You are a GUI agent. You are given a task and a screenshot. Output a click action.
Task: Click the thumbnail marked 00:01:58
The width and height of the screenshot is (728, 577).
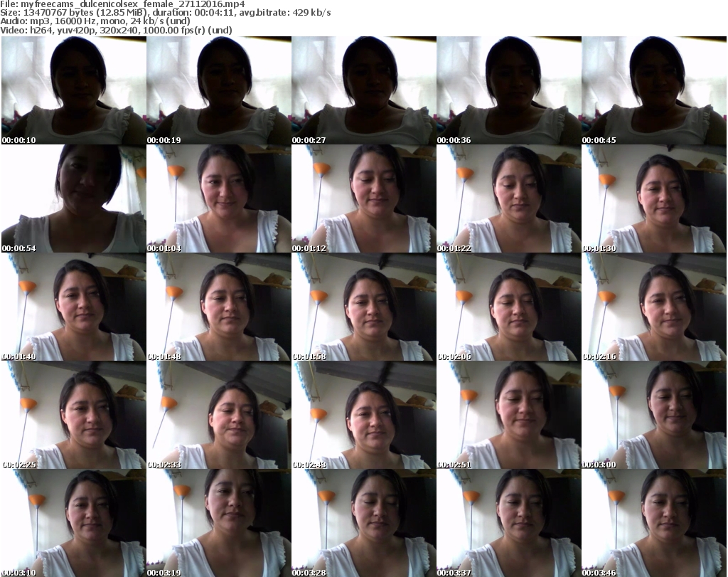pos(363,307)
